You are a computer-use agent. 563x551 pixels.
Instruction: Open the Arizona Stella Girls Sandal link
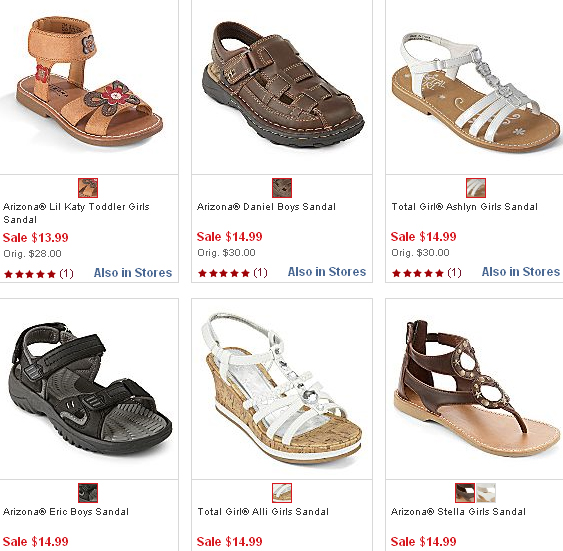tap(458, 512)
